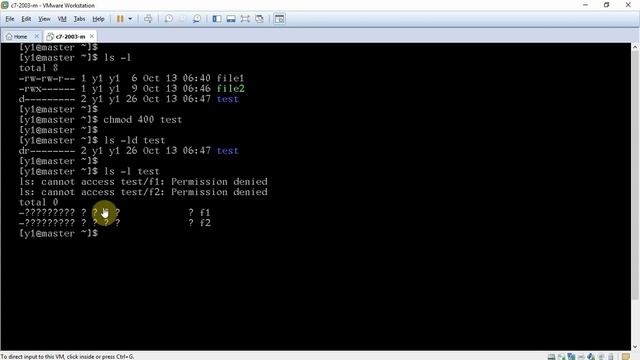Open the Edit menu

(26, 19)
